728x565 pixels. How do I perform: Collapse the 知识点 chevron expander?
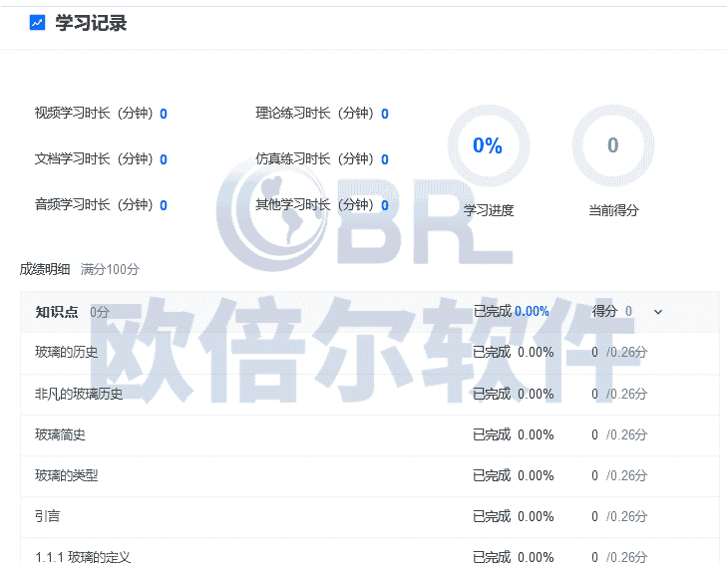coord(657,312)
